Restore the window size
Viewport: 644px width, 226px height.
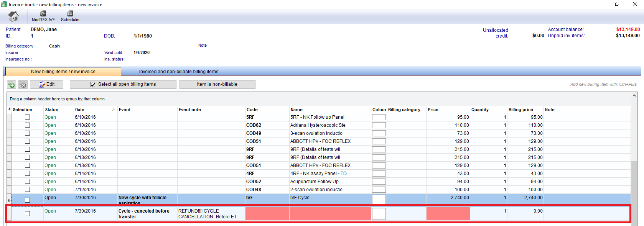(x=617, y=4)
